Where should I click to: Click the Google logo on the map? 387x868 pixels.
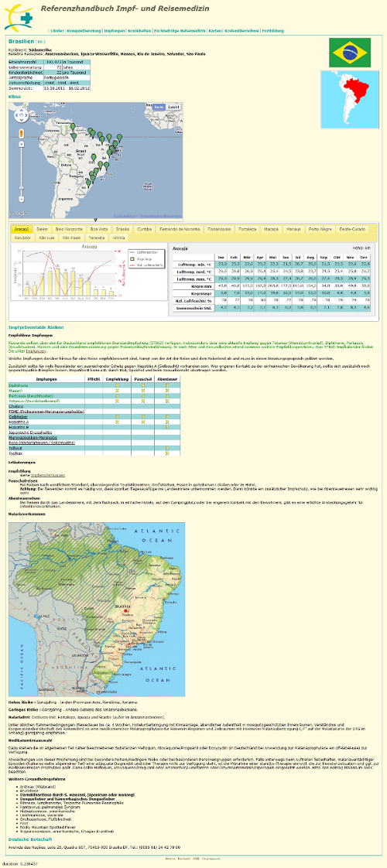(x=17, y=214)
